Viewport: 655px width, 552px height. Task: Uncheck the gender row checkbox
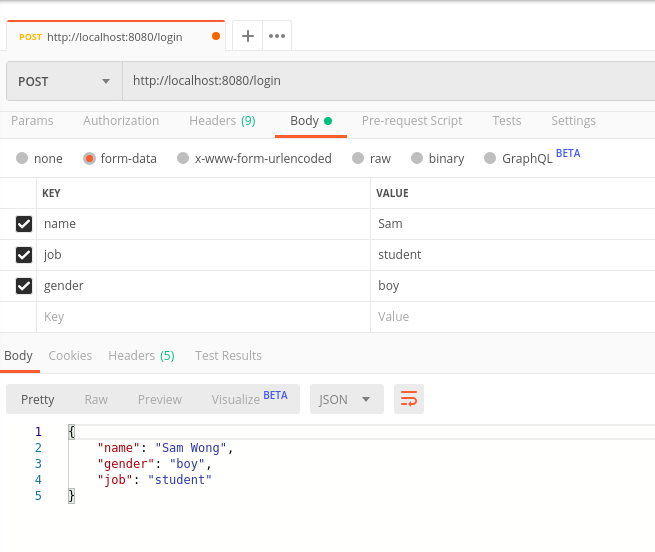pyautogui.click(x=24, y=286)
